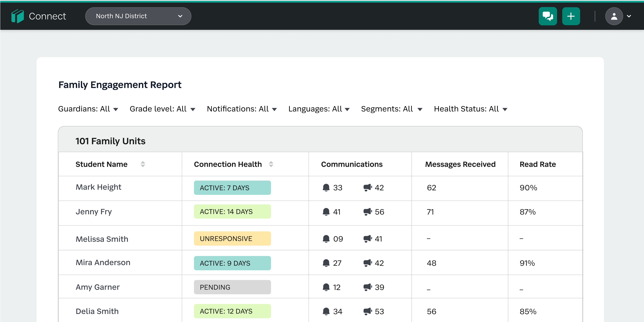Image resolution: width=644 pixels, height=322 pixels.
Task: Expand the chevron beside the profile avatar
Action: pyautogui.click(x=629, y=16)
